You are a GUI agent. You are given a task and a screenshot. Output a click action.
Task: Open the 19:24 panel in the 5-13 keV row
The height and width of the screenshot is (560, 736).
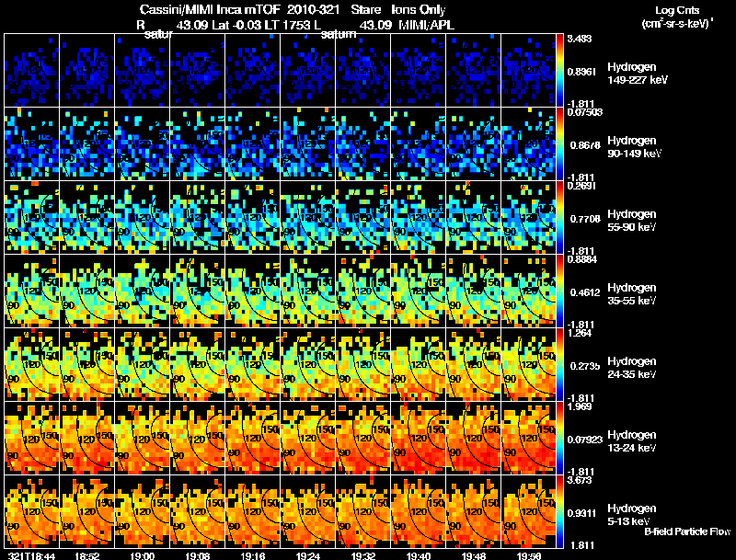tap(308, 511)
